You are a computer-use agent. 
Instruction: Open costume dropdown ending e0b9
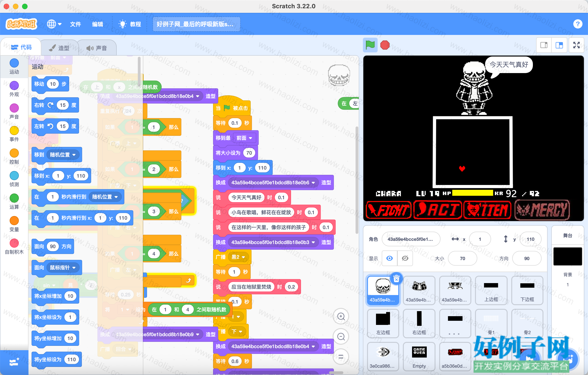[158, 335]
